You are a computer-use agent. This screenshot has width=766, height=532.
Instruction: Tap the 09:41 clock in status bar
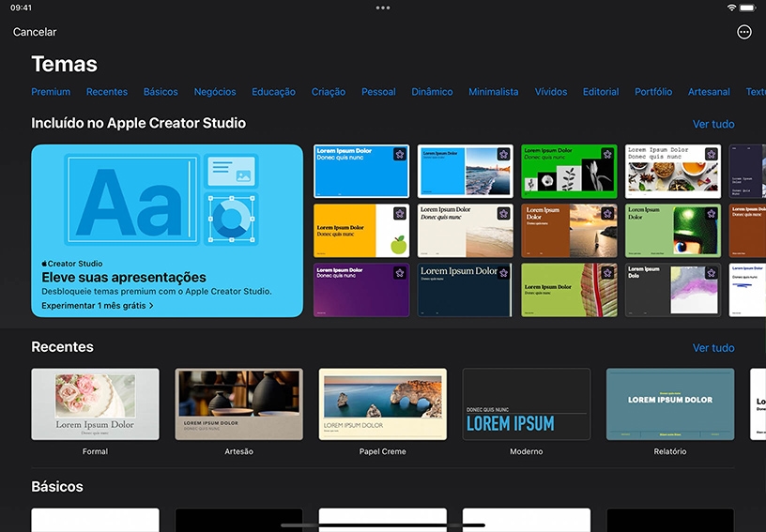(x=21, y=8)
